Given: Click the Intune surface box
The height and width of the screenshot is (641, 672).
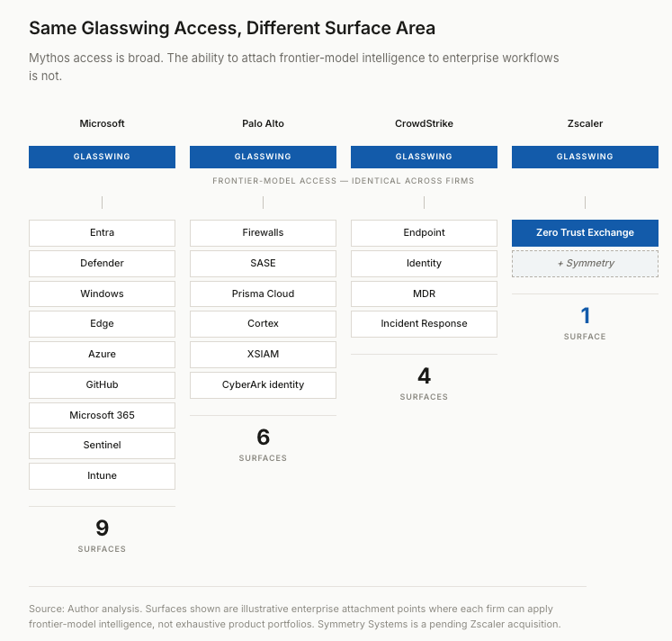Looking at the screenshot, I should coord(102,476).
